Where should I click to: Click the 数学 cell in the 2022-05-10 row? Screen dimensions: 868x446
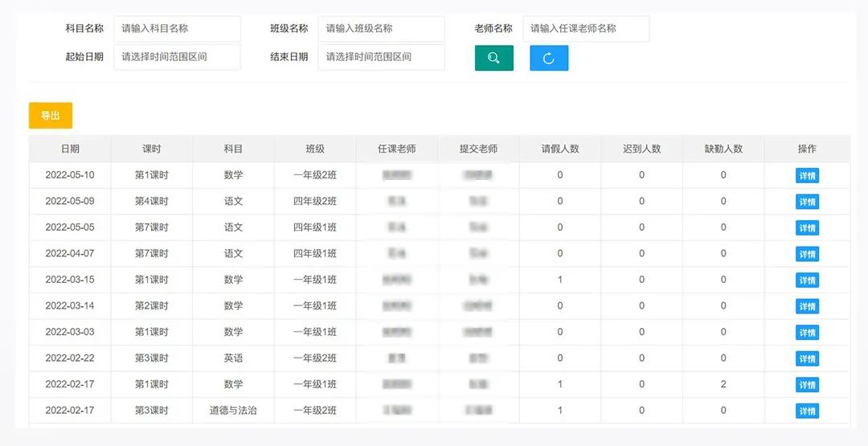(x=233, y=175)
